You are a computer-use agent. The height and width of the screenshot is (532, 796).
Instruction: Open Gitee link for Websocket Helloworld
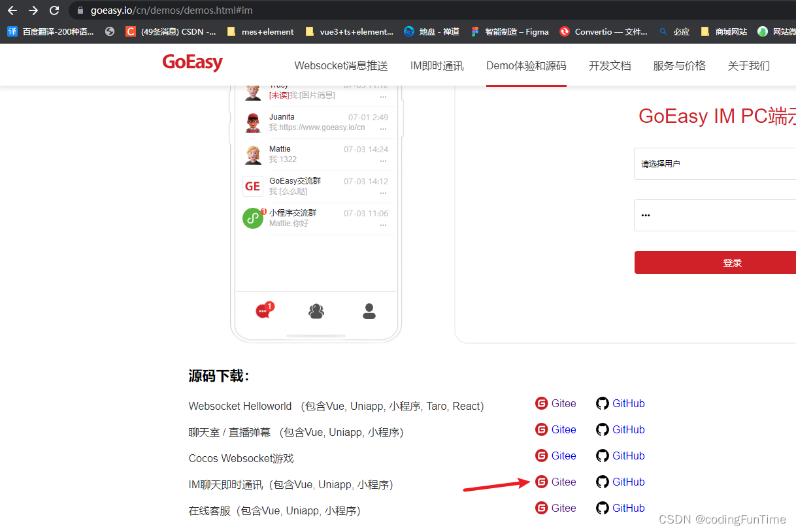[556, 403]
